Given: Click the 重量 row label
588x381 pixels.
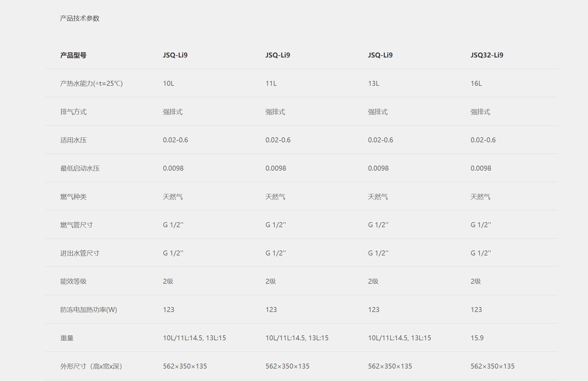Looking at the screenshot, I should pos(67,338).
